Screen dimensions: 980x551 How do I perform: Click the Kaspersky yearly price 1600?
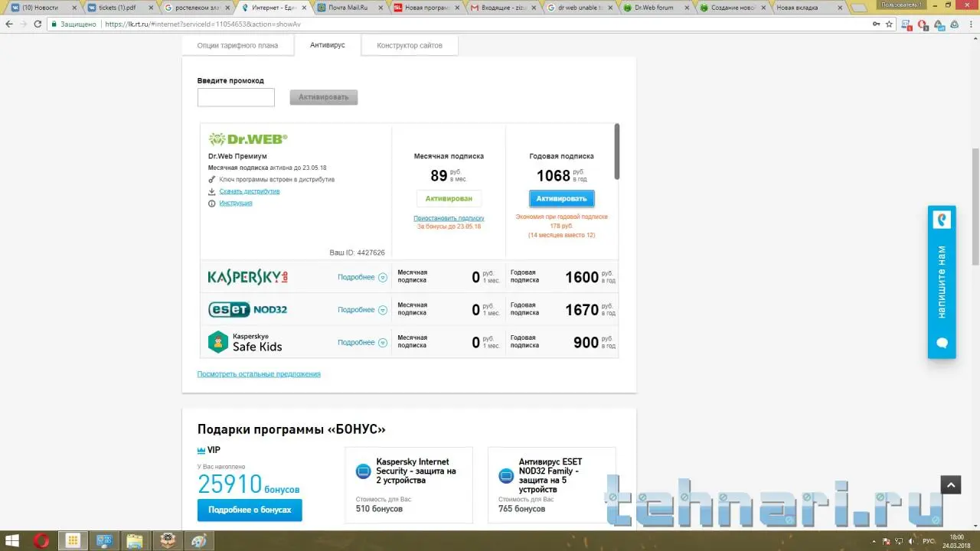582,277
